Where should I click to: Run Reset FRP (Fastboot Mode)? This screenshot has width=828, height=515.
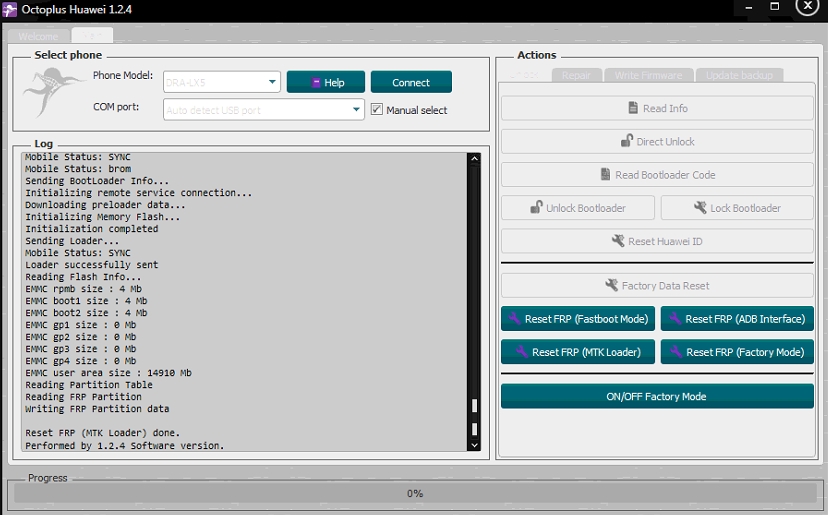[x=578, y=319]
